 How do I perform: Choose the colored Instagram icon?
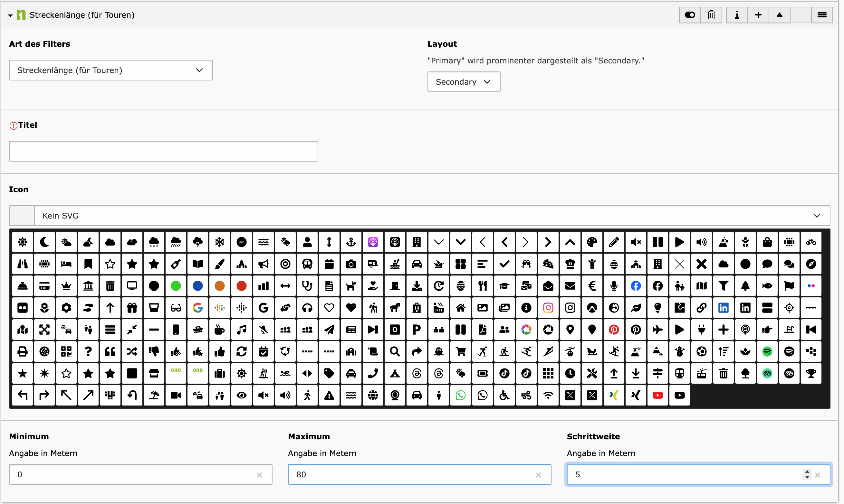pyautogui.click(x=548, y=308)
